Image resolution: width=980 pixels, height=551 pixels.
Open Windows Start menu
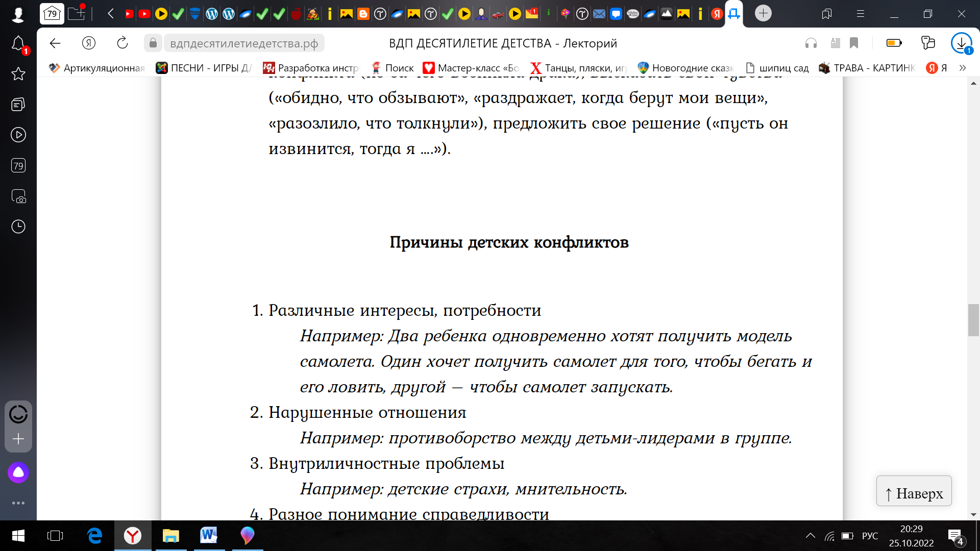(x=18, y=536)
